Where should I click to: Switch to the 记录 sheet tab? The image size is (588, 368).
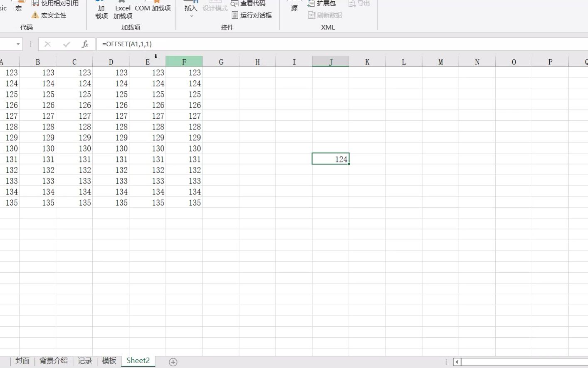(85, 361)
